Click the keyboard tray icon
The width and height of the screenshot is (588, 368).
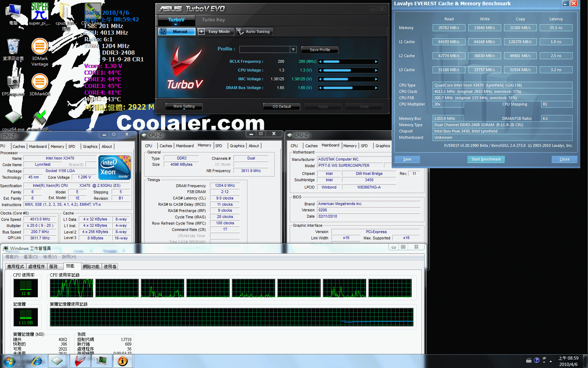pyautogui.click(x=529, y=360)
